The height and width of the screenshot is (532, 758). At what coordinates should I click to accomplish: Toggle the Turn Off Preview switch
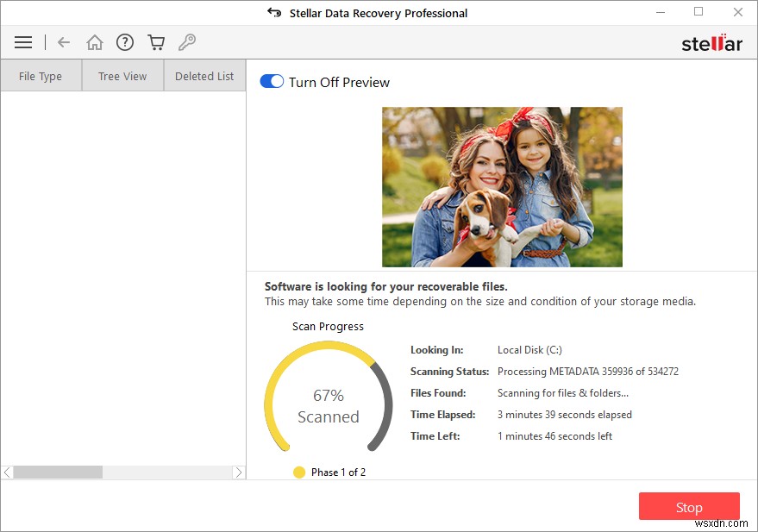point(271,80)
